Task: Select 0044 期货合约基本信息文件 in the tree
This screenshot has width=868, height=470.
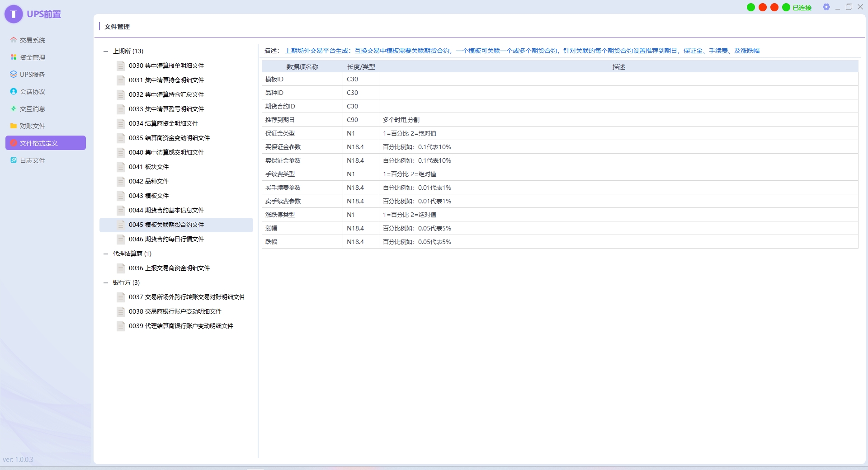Action: [176, 210]
